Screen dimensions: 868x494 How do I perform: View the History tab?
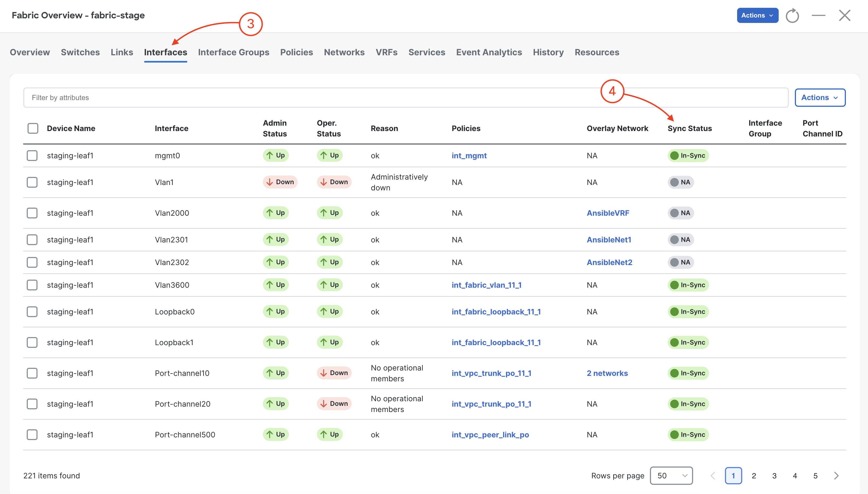(x=548, y=52)
